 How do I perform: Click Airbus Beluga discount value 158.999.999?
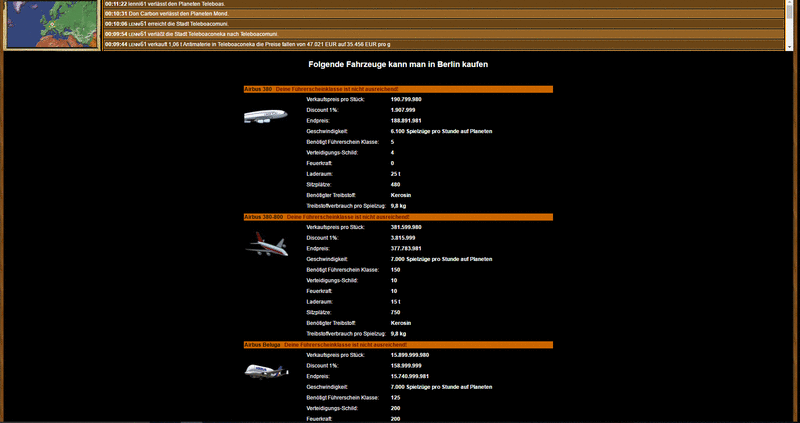pyautogui.click(x=406, y=366)
